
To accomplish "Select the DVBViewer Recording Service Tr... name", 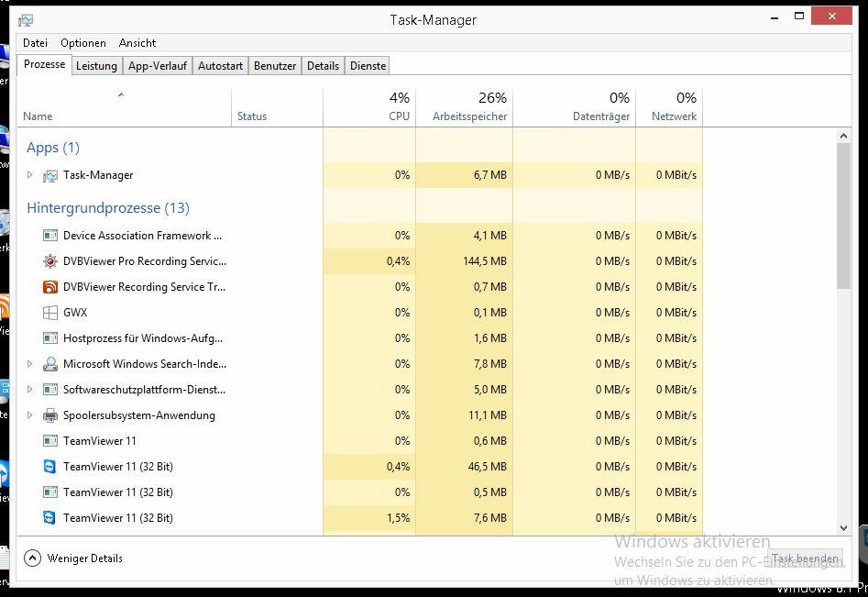I will click(x=145, y=287).
